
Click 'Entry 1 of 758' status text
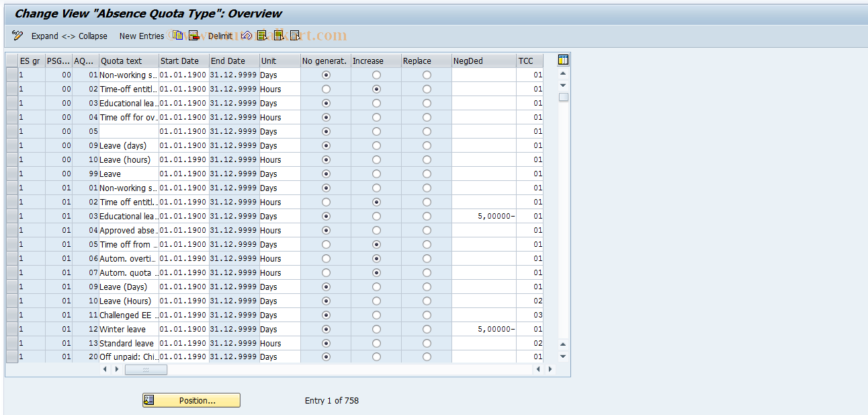(332, 400)
